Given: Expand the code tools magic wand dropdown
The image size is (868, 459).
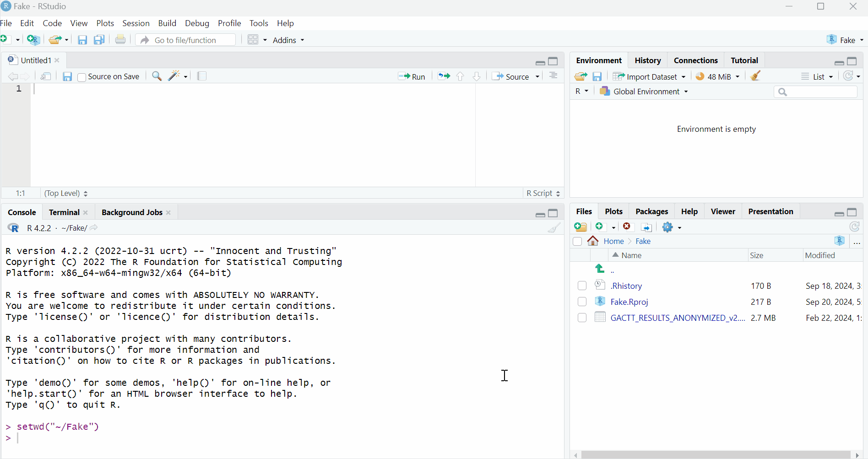Looking at the screenshot, I should click(185, 76).
